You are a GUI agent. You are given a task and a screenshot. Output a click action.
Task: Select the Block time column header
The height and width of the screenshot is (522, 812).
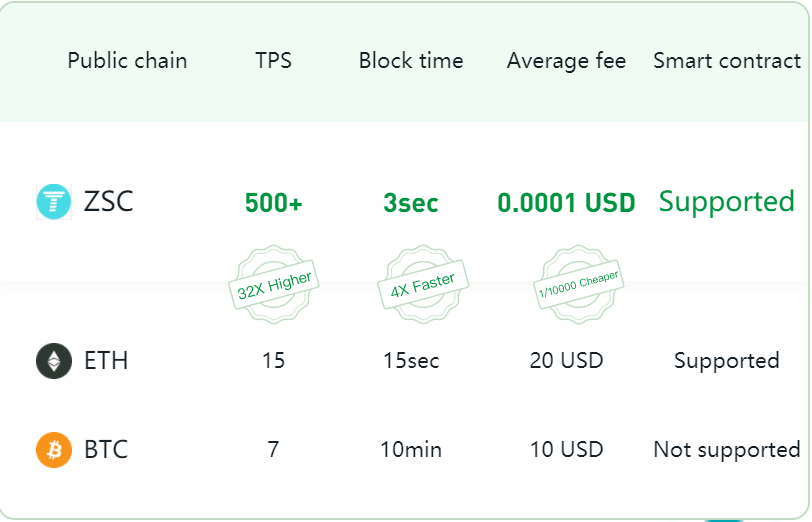tap(411, 61)
